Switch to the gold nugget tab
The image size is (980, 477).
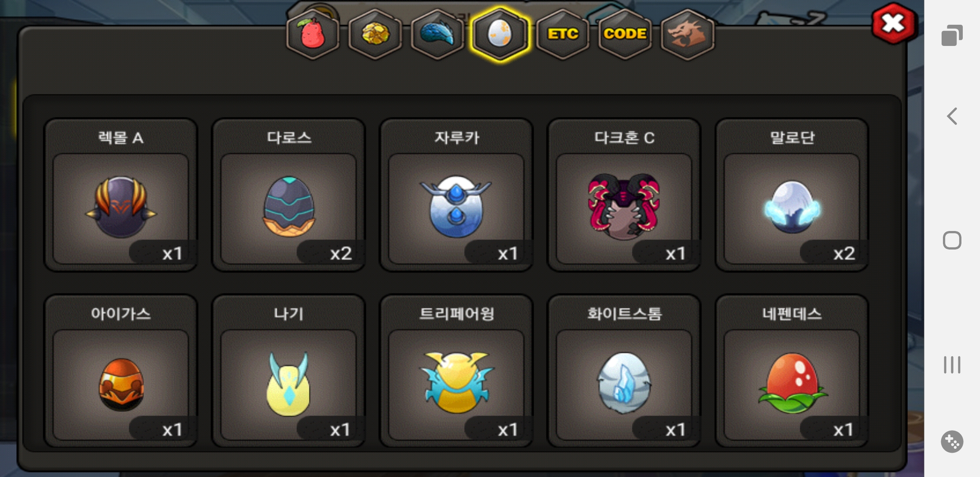click(375, 34)
